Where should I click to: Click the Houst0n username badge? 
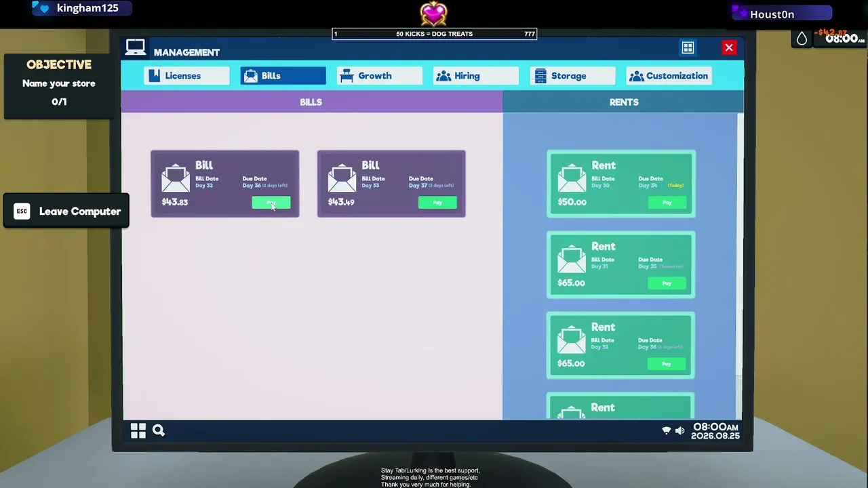click(x=782, y=14)
